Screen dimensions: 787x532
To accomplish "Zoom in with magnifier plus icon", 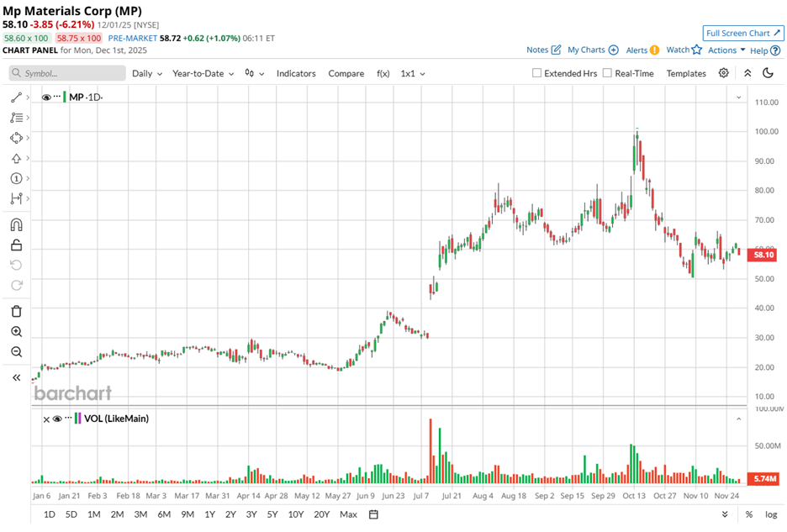I will tap(16, 332).
